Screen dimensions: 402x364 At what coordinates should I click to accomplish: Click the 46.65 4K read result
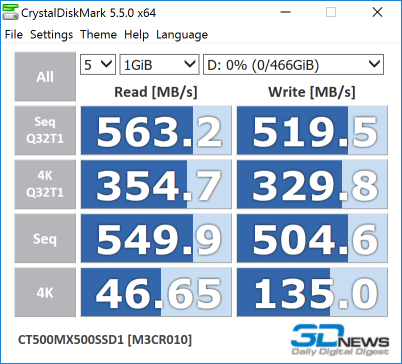pos(156,292)
